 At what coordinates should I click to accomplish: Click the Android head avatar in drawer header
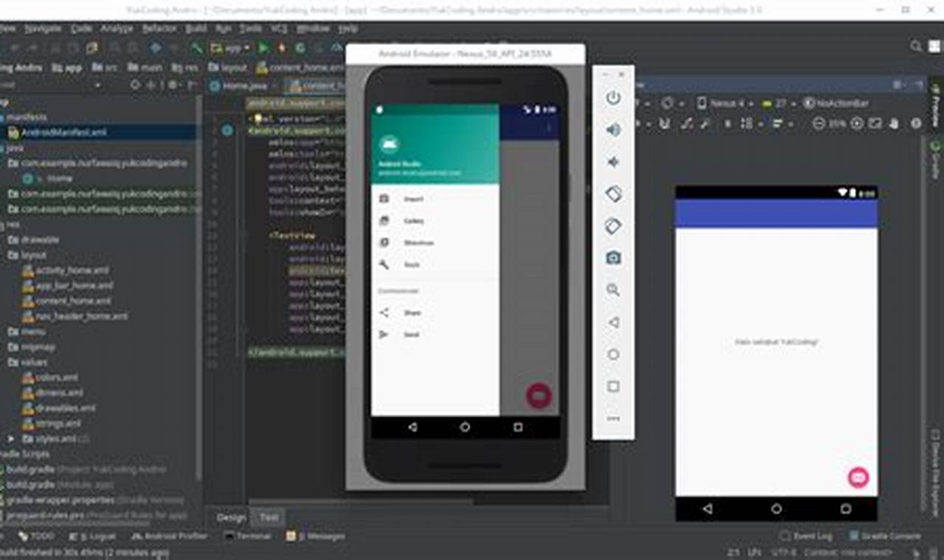click(x=389, y=144)
